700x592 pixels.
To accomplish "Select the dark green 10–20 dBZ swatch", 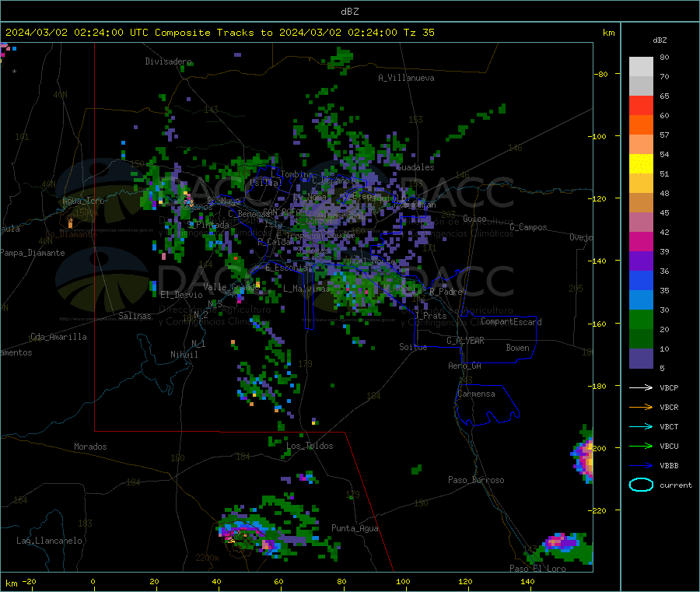I will (641, 339).
